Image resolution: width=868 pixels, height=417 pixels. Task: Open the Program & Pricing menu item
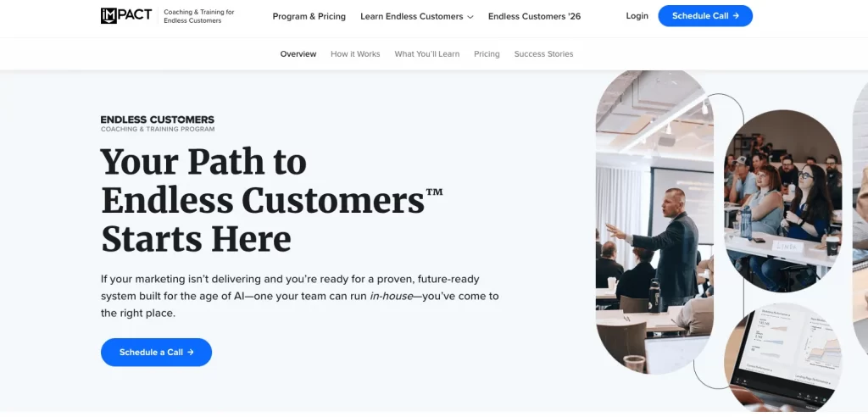coord(309,16)
